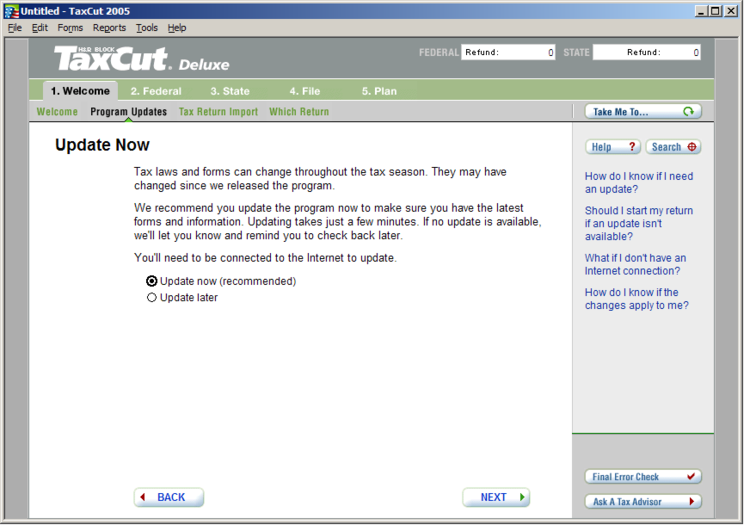Image resolution: width=750 pixels, height=531 pixels.
Task: Switch to the 3. State tab
Action: click(232, 92)
